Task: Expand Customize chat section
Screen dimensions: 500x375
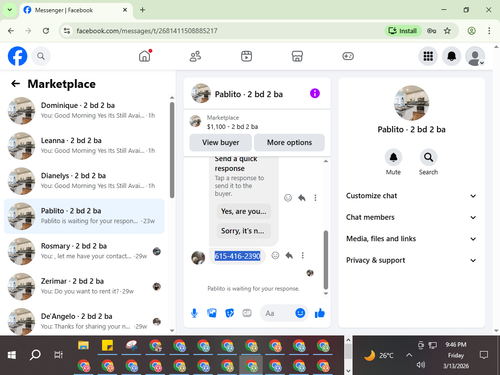Action: tap(411, 196)
